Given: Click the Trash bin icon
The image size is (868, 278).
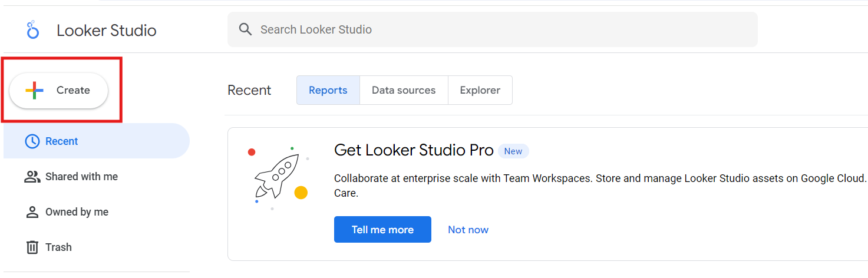Looking at the screenshot, I should [32, 247].
